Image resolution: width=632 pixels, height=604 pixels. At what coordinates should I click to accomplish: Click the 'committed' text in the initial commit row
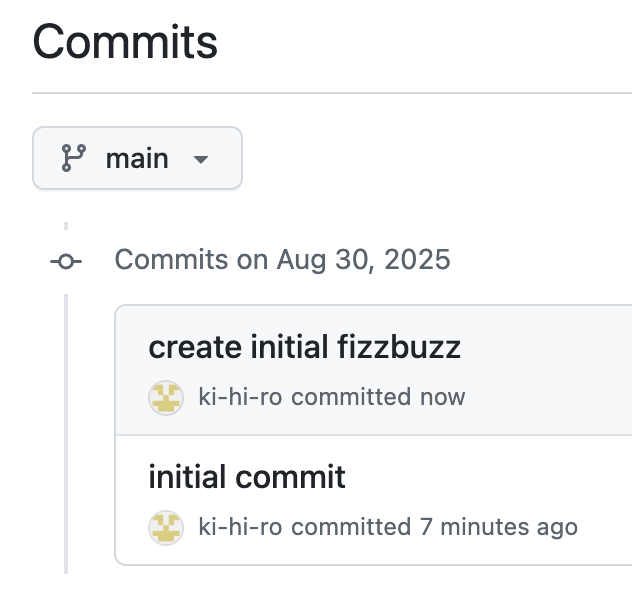point(351,527)
